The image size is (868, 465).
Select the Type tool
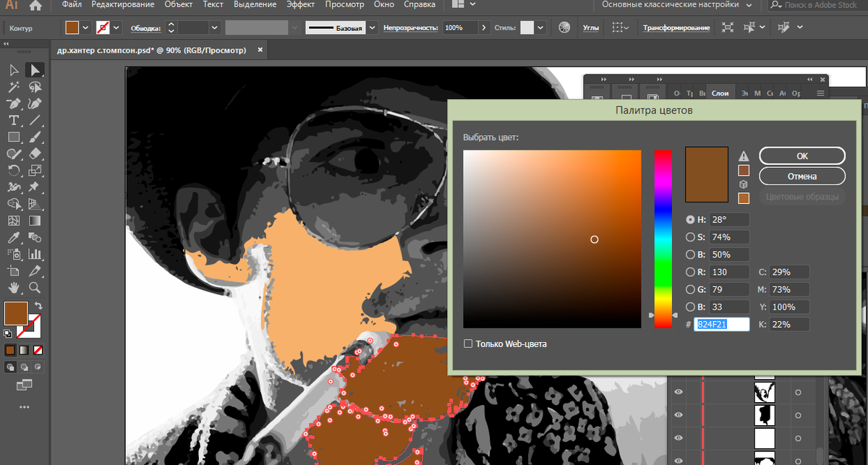point(14,120)
